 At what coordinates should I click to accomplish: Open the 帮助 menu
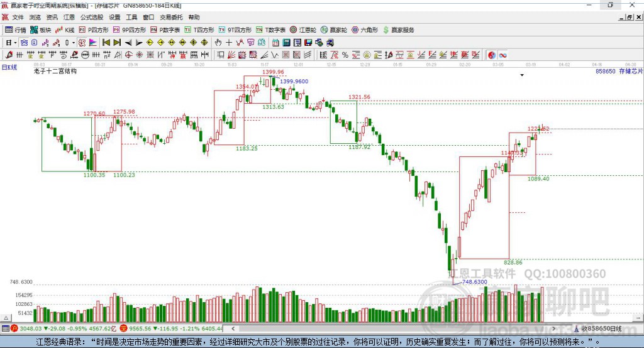coord(194,17)
